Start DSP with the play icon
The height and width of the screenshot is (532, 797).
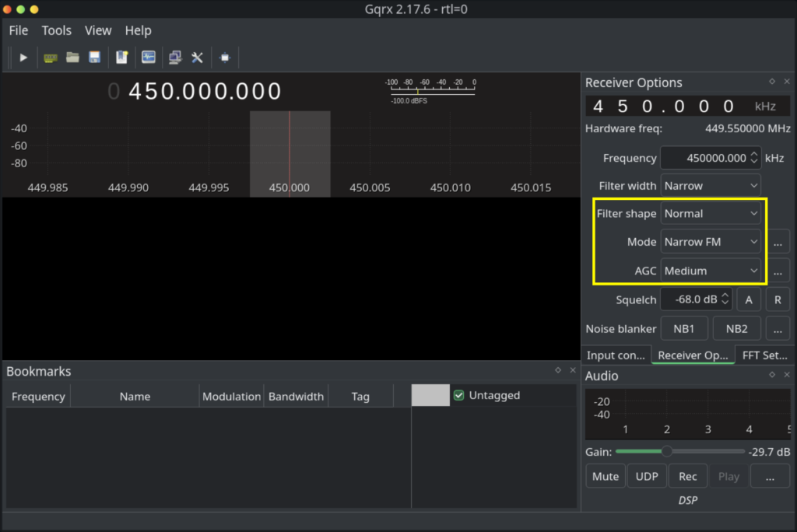point(23,58)
